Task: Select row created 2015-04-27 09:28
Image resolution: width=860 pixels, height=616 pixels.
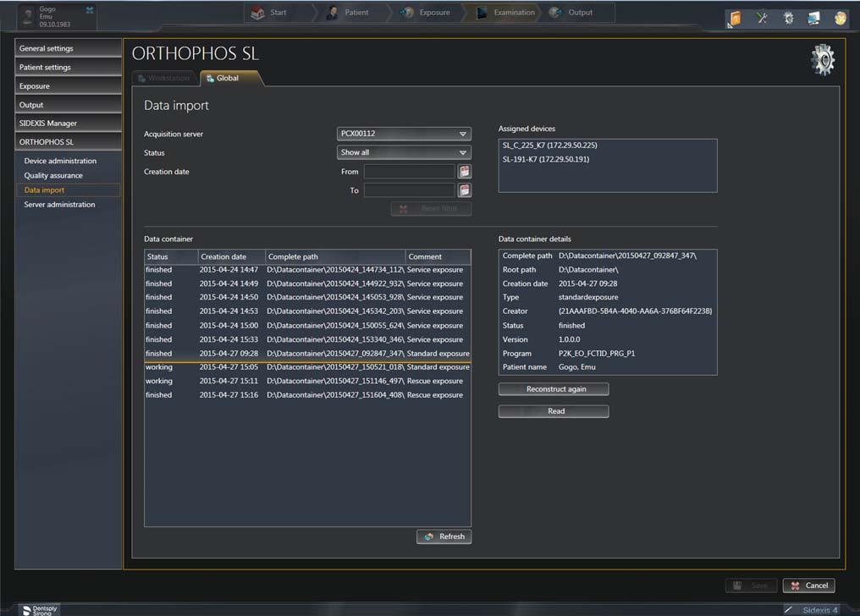Action: 307,354
